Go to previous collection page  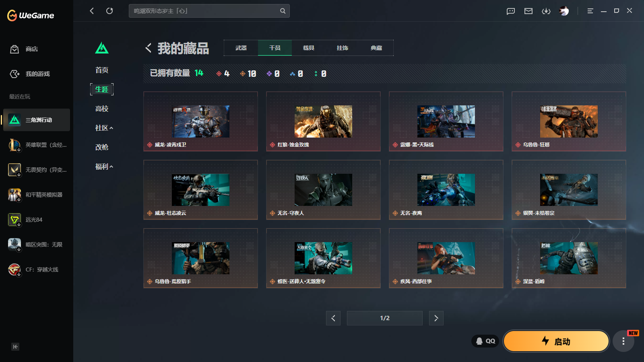[333, 318]
